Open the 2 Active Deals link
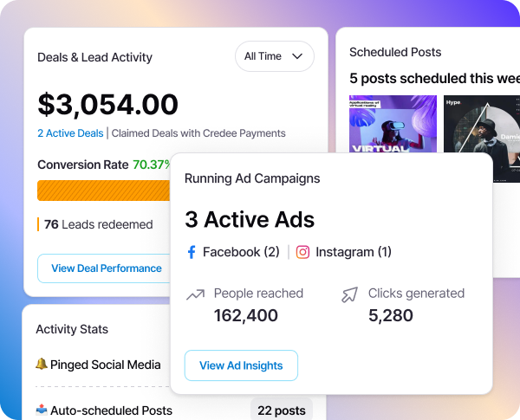Image resolution: width=520 pixels, height=420 pixels. click(x=70, y=133)
